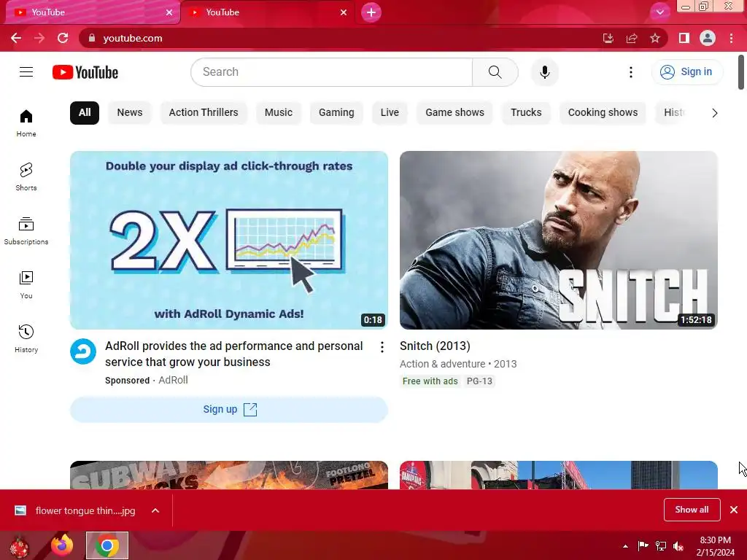The image size is (747, 560).
Task: Select the Live chip
Action: [390, 113]
